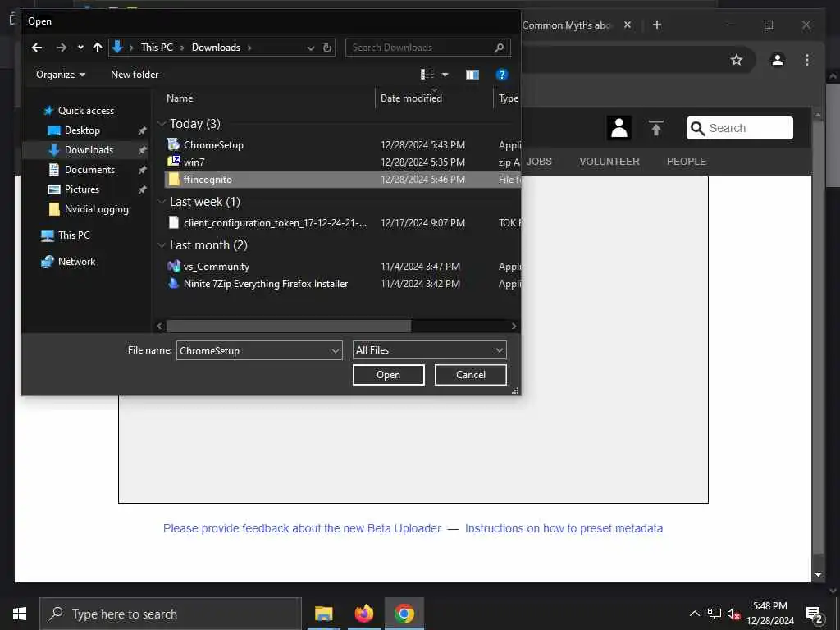Image resolution: width=840 pixels, height=630 pixels.
Task: Expand the File name dropdown arrow
Action: coord(335,350)
